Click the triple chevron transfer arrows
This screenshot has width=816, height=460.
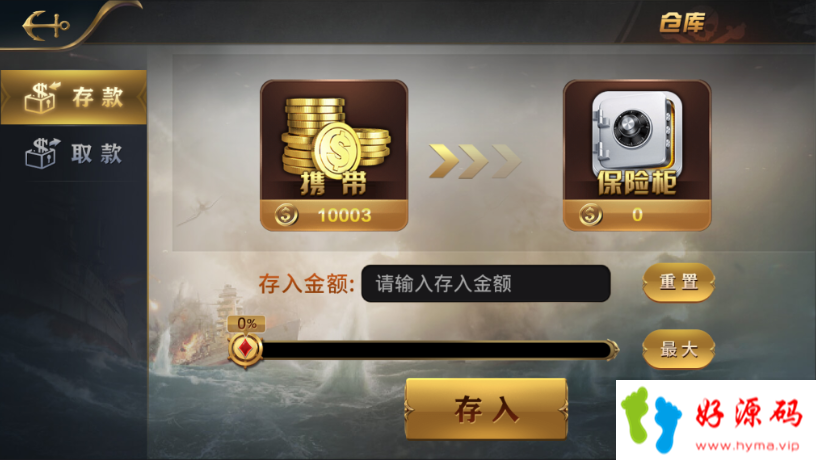(475, 161)
